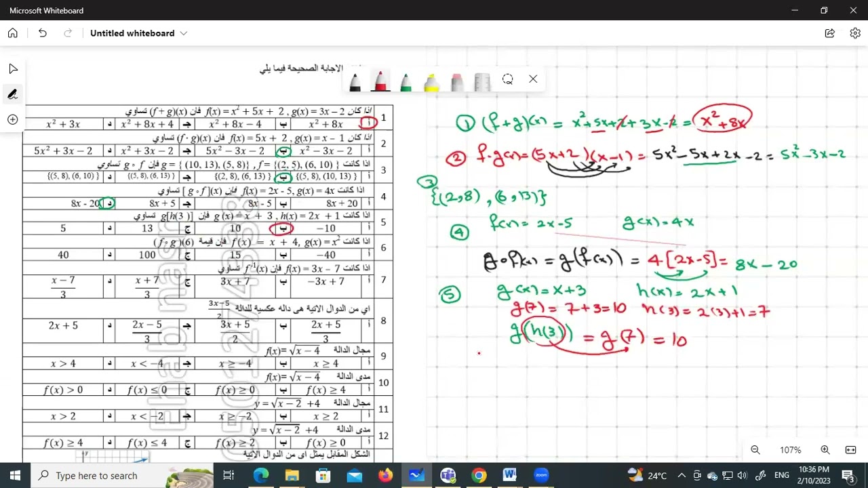Select the pink eraser tool
Viewport: 868px width, 488px height.
point(457,82)
